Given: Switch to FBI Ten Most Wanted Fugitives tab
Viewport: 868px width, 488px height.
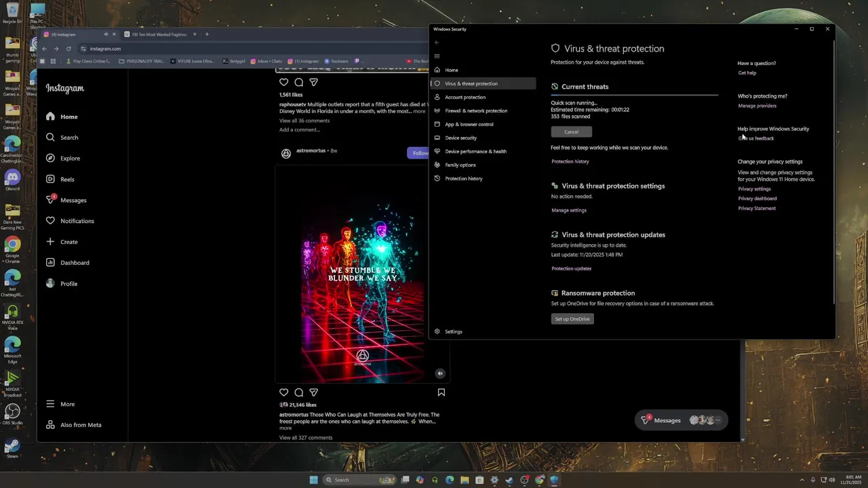Looking at the screenshot, I should [x=159, y=34].
